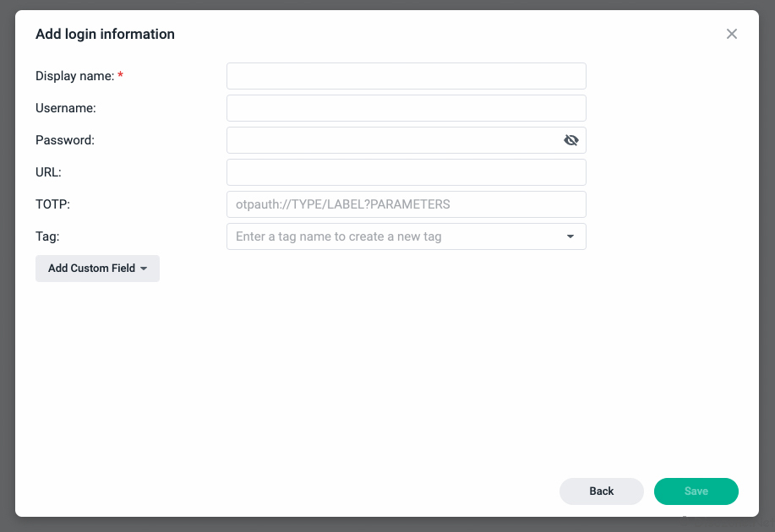Go back with the Back button

click(x=602, y=491)
